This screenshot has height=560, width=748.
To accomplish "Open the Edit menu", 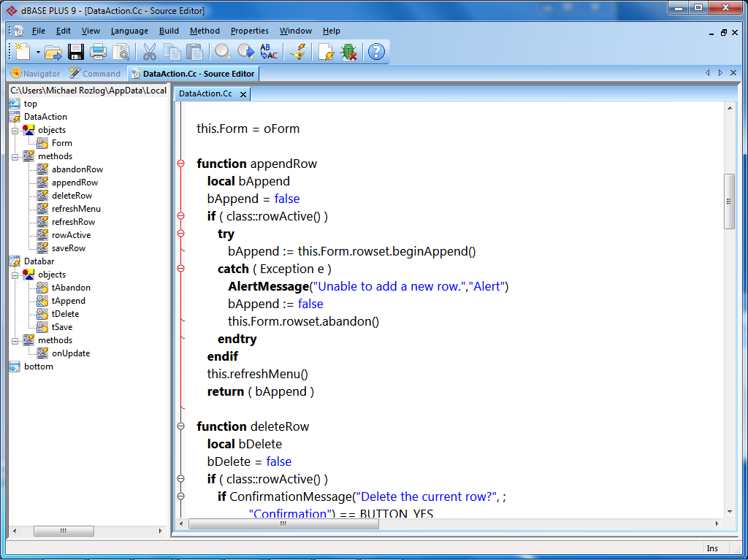I will [64, 31].
